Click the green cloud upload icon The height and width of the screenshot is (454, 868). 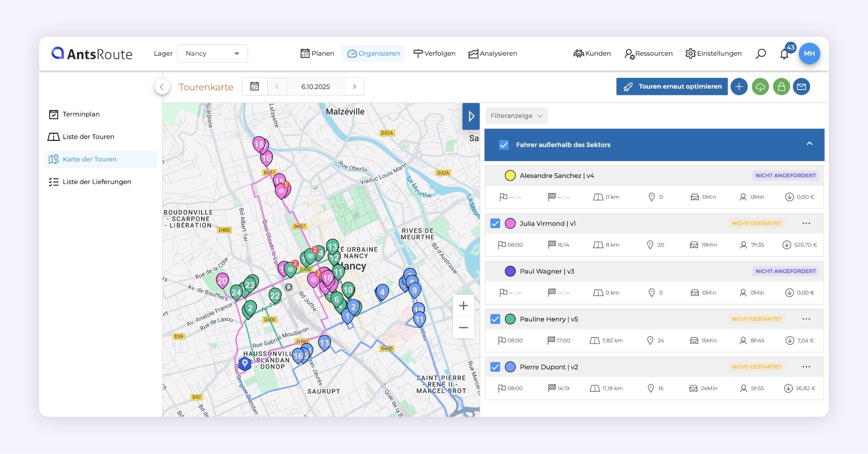(760, 87)
